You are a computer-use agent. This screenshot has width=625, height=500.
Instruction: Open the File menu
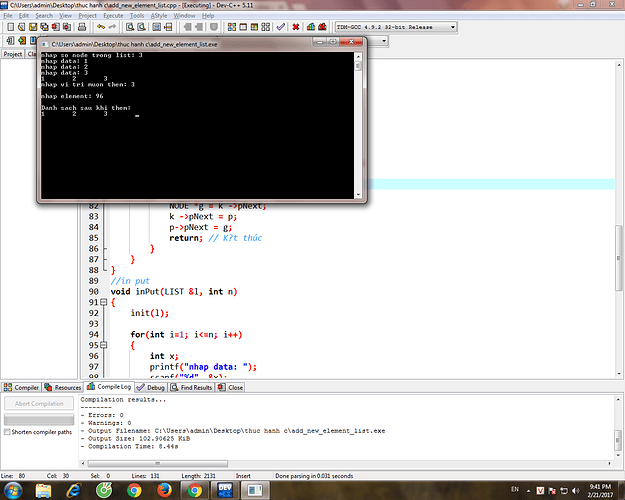pyautogui.click(x=8, y=16)
